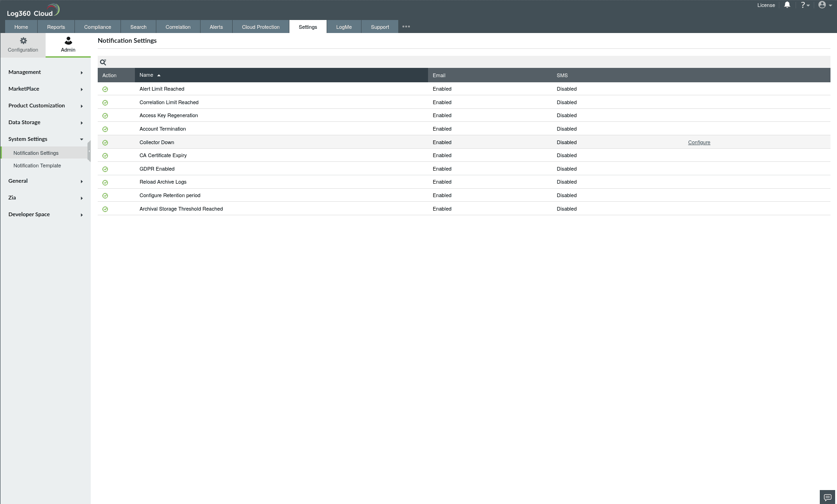Screen dimensions: 837x504
Task: Go to the Home tab
Action: point(21,27)
